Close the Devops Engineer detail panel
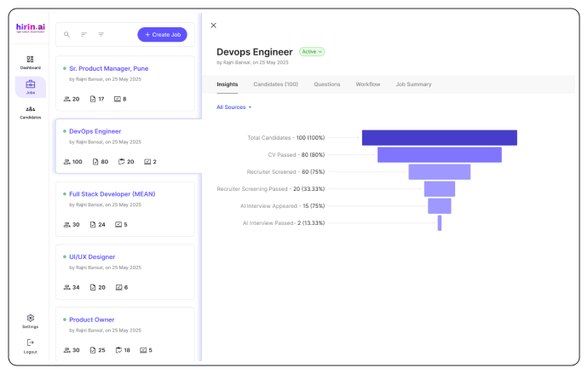 [x=213, y=26]
